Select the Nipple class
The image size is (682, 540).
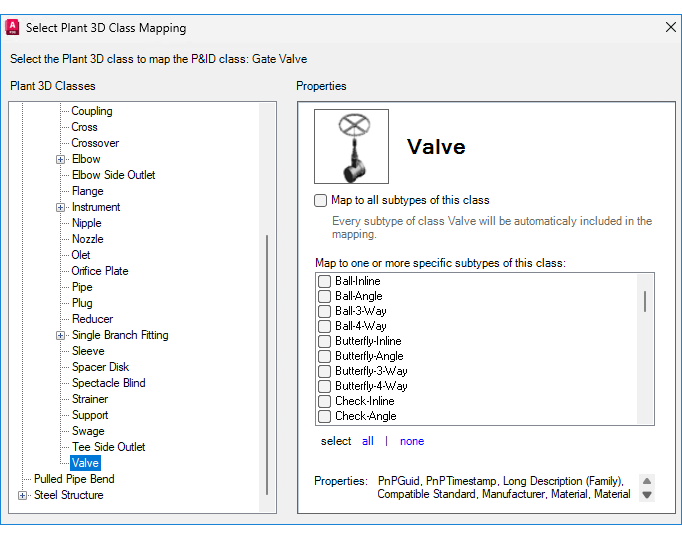(87, 223)
